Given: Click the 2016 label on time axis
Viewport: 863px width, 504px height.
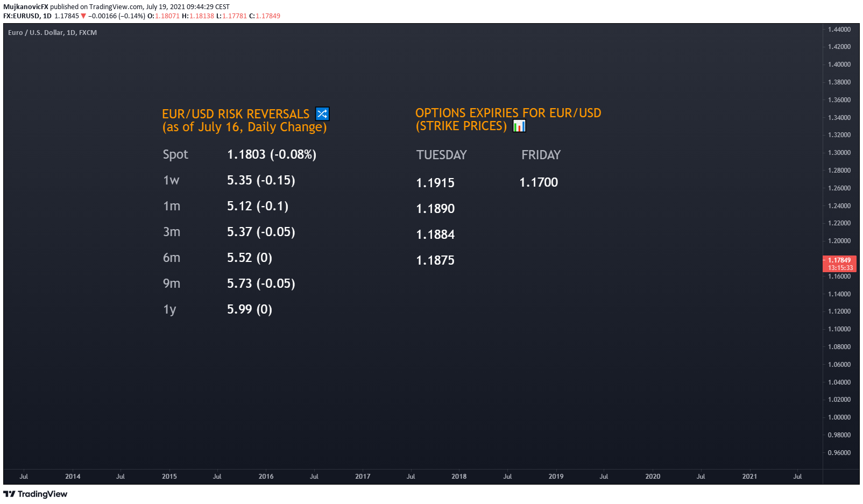Looking at the screenshot, I should click(266, 477).
